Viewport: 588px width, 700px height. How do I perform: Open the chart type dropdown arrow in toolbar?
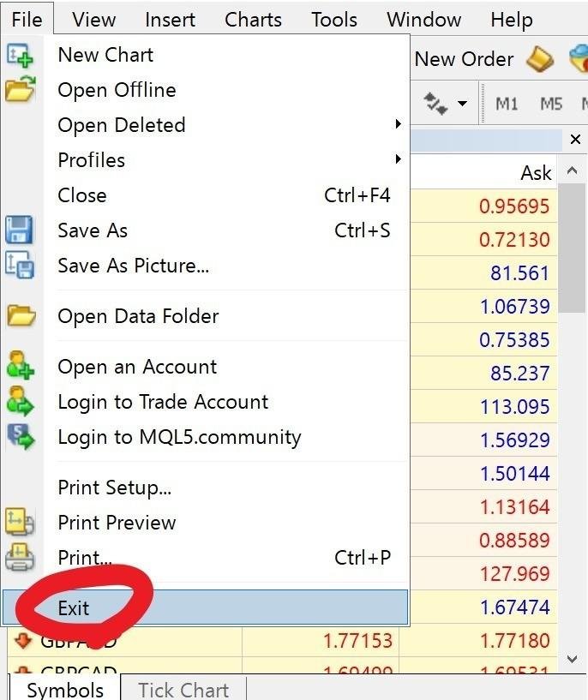tap(463, 105)
